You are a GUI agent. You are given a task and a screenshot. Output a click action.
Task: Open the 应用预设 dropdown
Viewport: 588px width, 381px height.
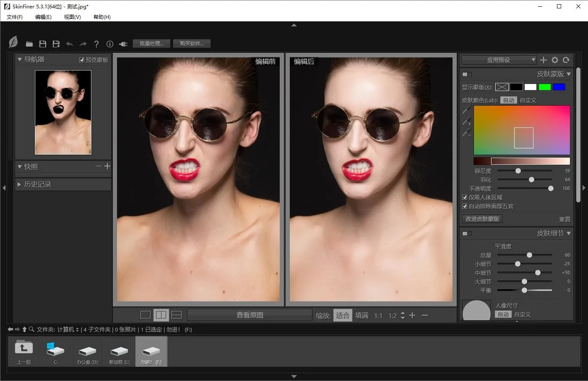pyautogui.click(x=499, y=60)
